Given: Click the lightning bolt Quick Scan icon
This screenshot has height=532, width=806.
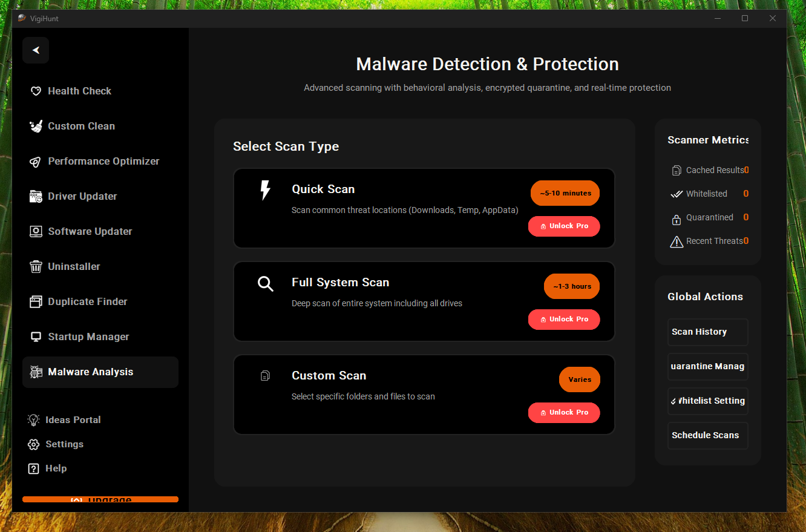Looking at the screenshot, I should pos(265,190).
